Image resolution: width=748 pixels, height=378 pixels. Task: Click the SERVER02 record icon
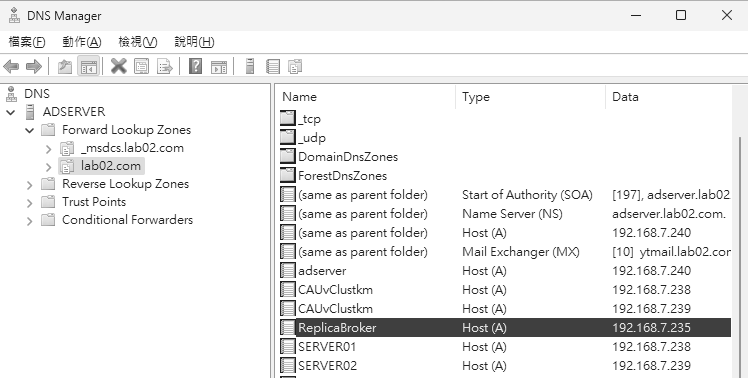[288, 366]
